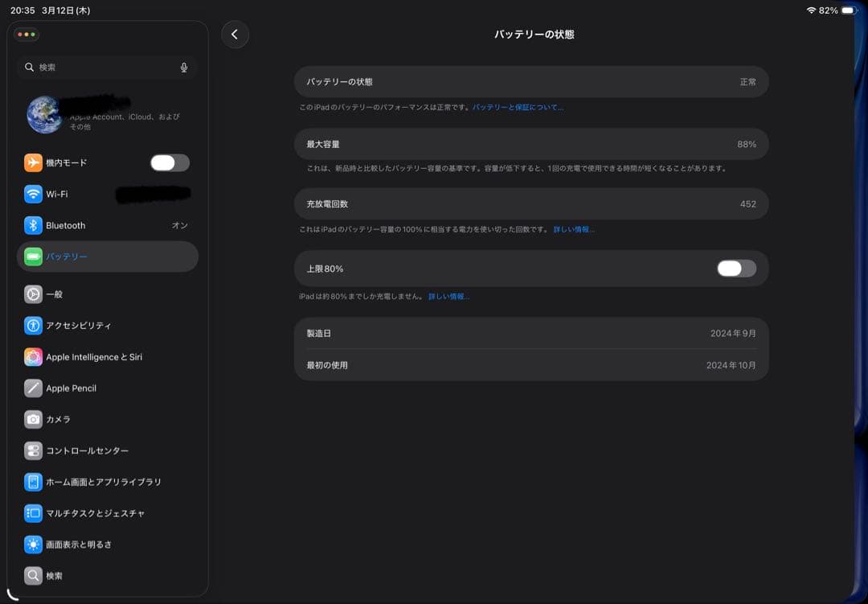
Task: Toggle the 機内モード switch
Action: pyautogui.click(x=170, y=163)
